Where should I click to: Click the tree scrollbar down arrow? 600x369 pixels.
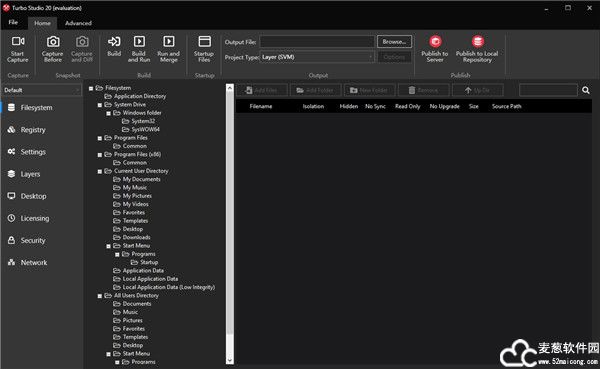click(230, 360)
